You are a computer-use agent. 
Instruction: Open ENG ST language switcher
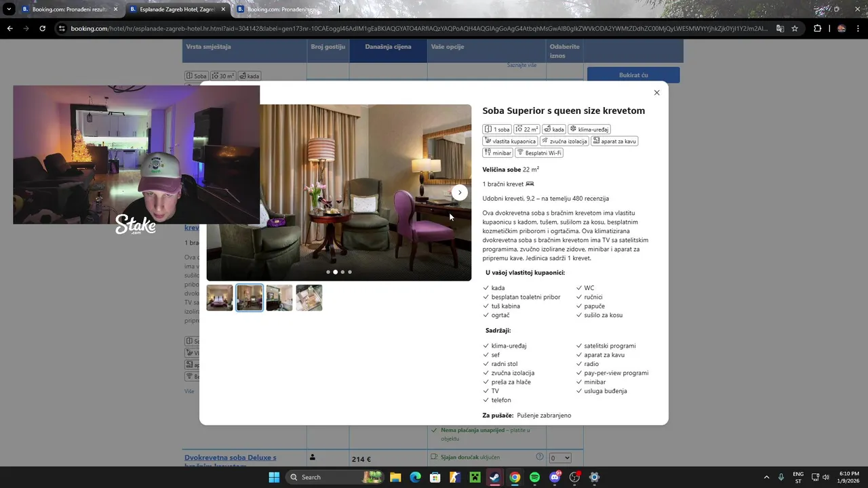[x=798, y=477]
